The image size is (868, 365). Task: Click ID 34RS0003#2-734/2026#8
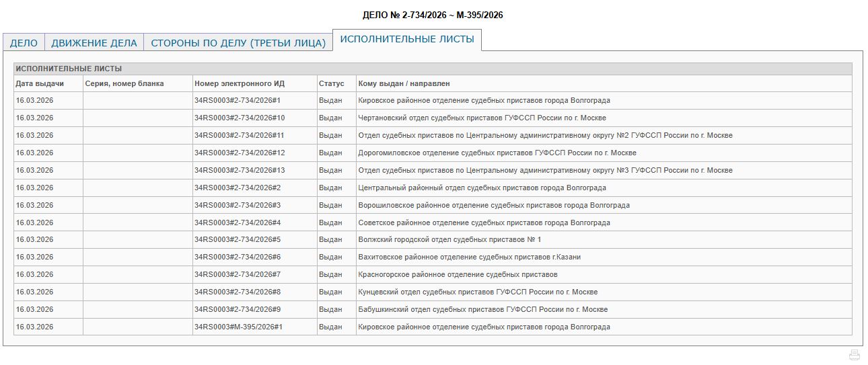pyautogui.click(x=238, y=292)
